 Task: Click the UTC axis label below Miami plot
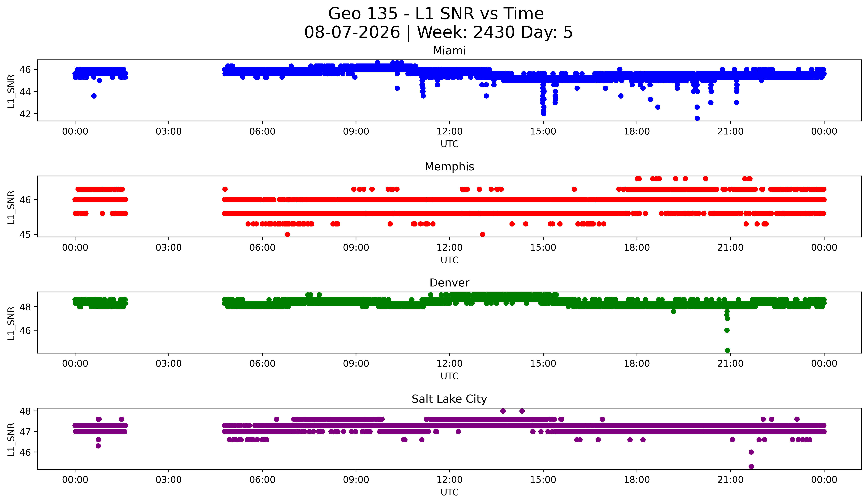point(450,144)
